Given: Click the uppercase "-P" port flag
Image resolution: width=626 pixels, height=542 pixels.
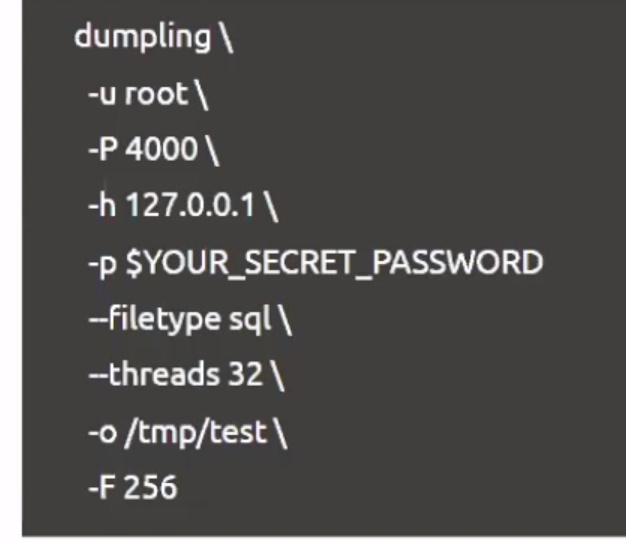Looking at the screenshot, I should [x=100, y=150].
